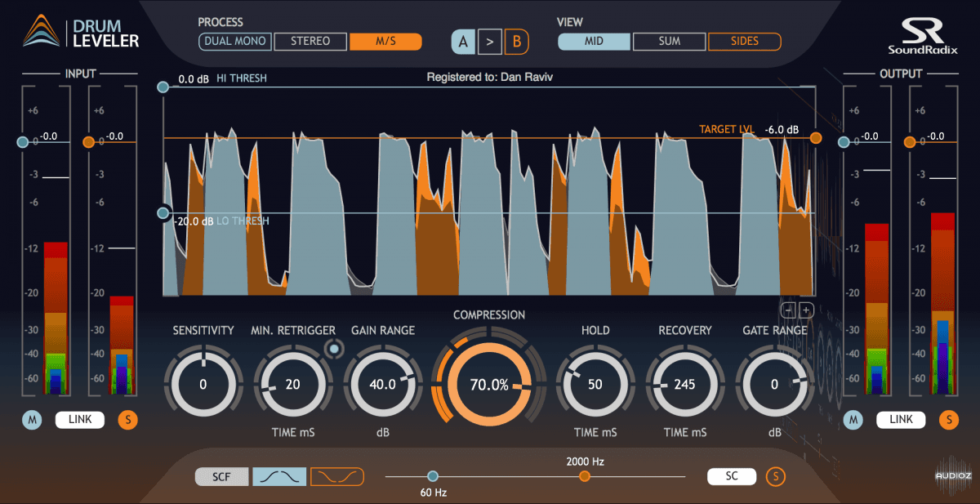Toggle the SC external sidechain button
The image size is (980, 504).
pos(733,476)
